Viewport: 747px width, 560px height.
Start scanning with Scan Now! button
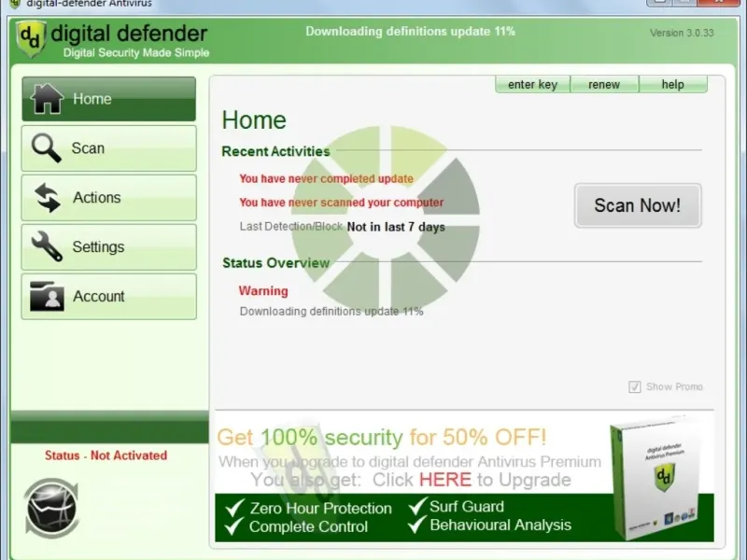click(x=638, y=205)
